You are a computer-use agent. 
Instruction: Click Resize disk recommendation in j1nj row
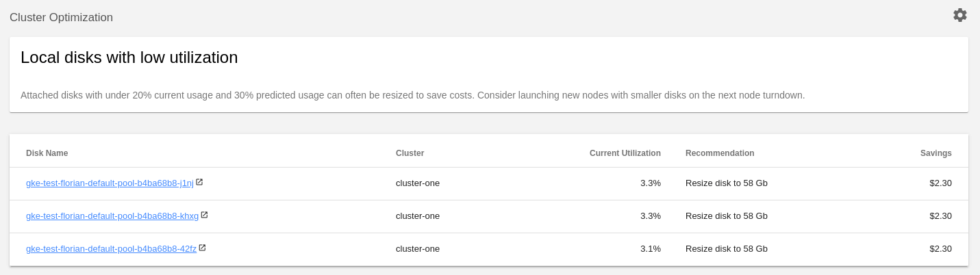point(727,183)
